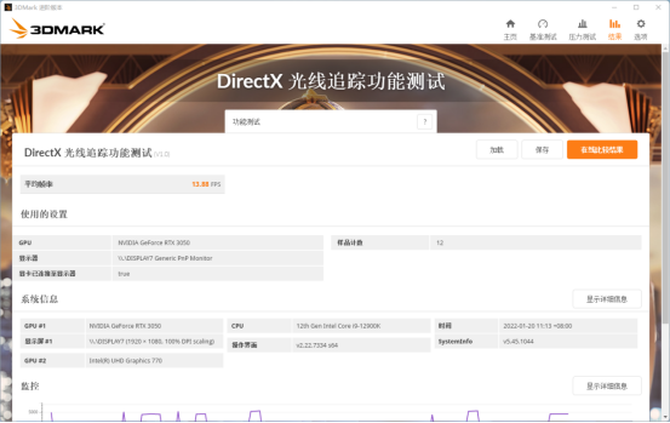Open the 基准测试 benchmarks gauge icon

click(543, 24)
